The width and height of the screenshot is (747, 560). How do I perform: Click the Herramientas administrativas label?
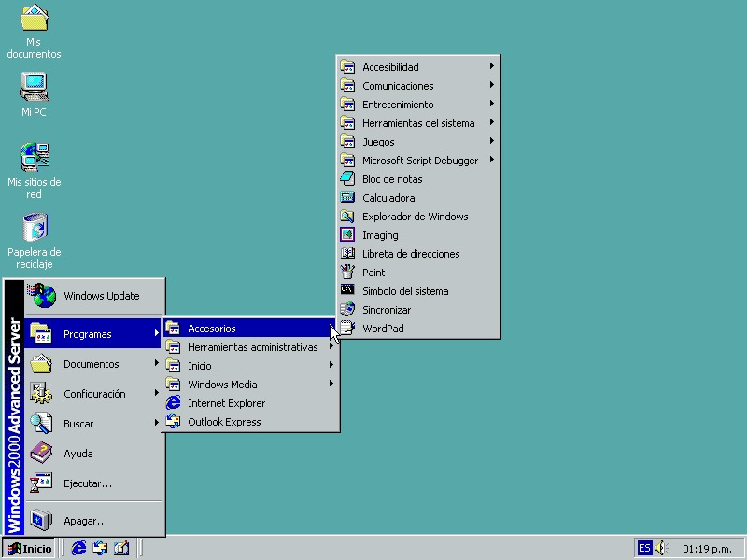pos(252,347)
